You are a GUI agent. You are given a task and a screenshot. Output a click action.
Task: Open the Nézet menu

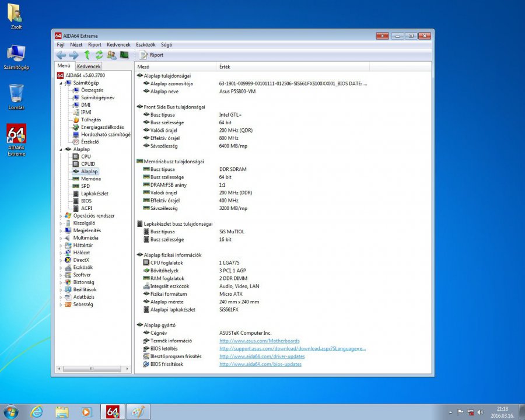click(x=76, y=44)
